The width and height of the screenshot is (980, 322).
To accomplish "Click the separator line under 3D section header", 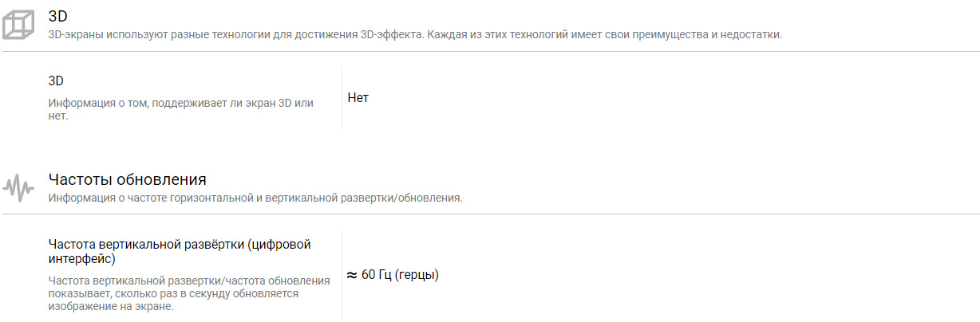I will click(x=490, y=52).
